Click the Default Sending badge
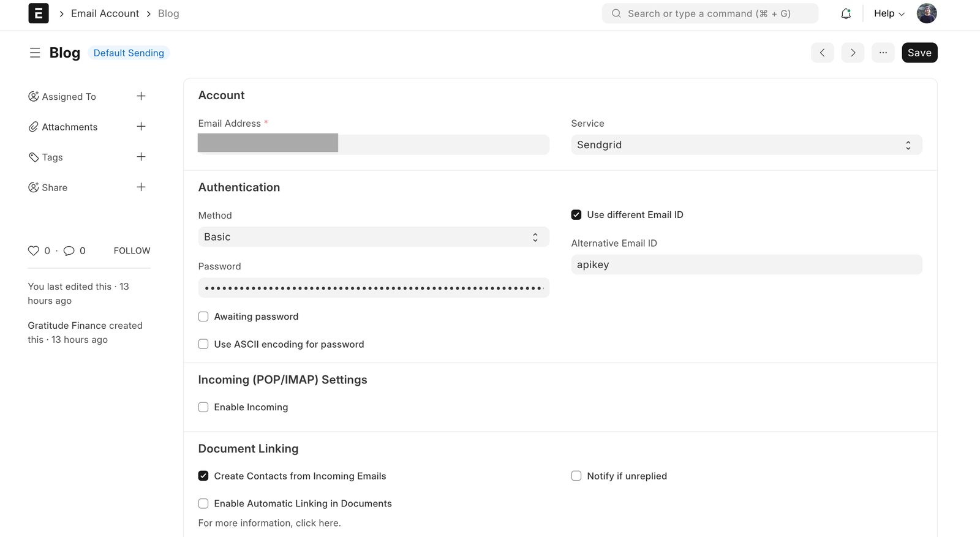This screenshot has width=980, height=537. tap(129, 53)
